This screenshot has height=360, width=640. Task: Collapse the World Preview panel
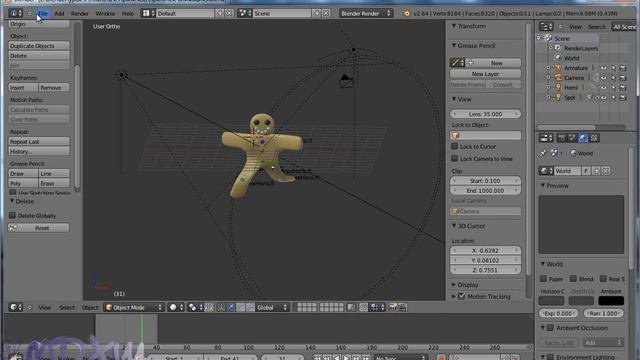(543, 185)
